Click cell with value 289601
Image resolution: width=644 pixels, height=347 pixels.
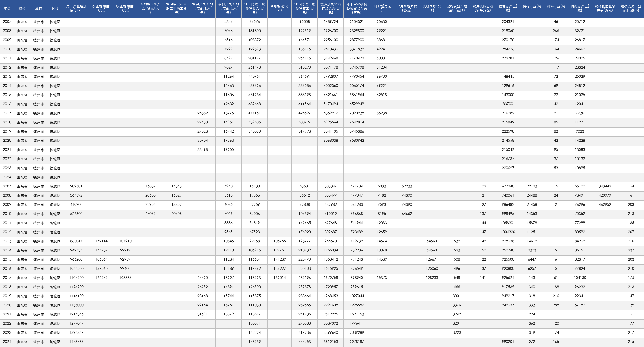pyautogui.click(x=76, y=186)
